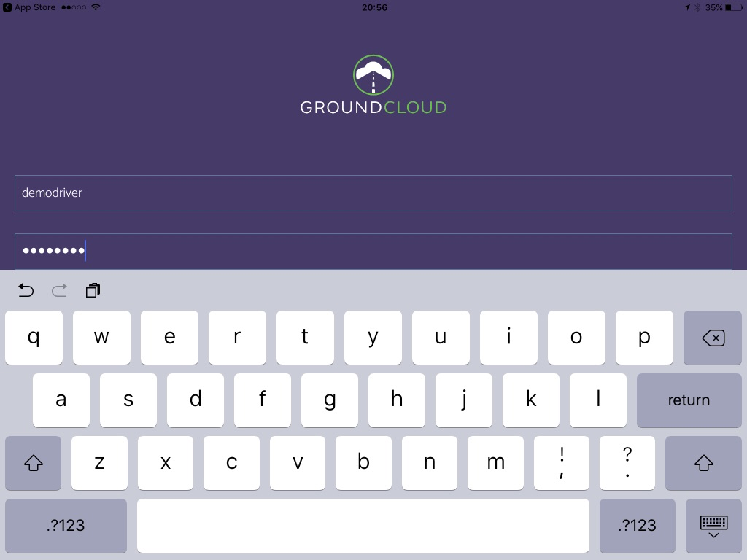
Task: Tap the b key
Action: click(363, 463)
